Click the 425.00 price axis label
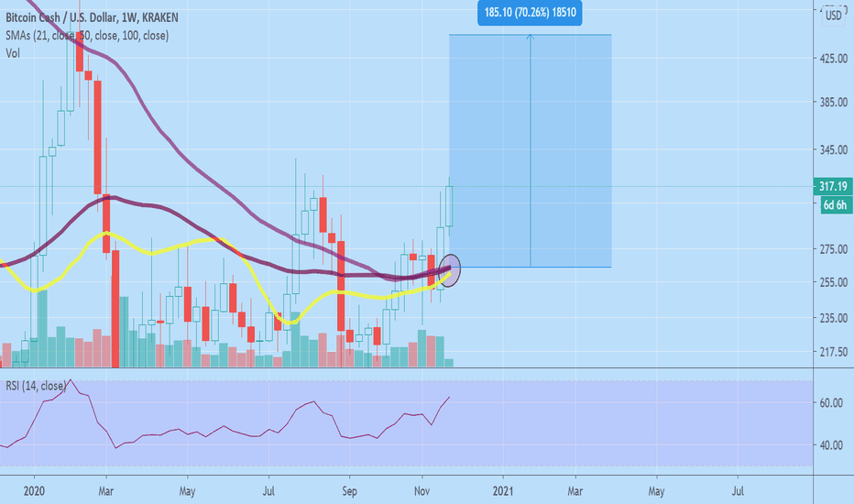The height and width of the screenshot is (504, 854). [x=833, y=58]
